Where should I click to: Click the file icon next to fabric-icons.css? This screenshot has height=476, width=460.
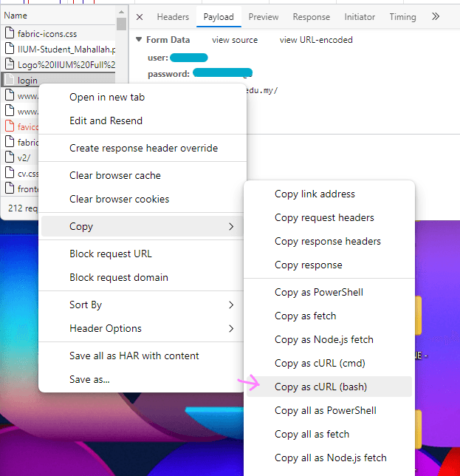point(10,33)
